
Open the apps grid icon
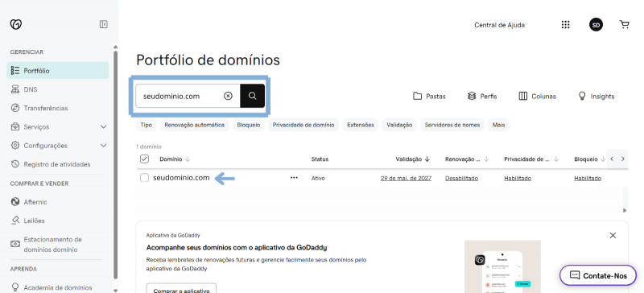(x=566, y=25)
